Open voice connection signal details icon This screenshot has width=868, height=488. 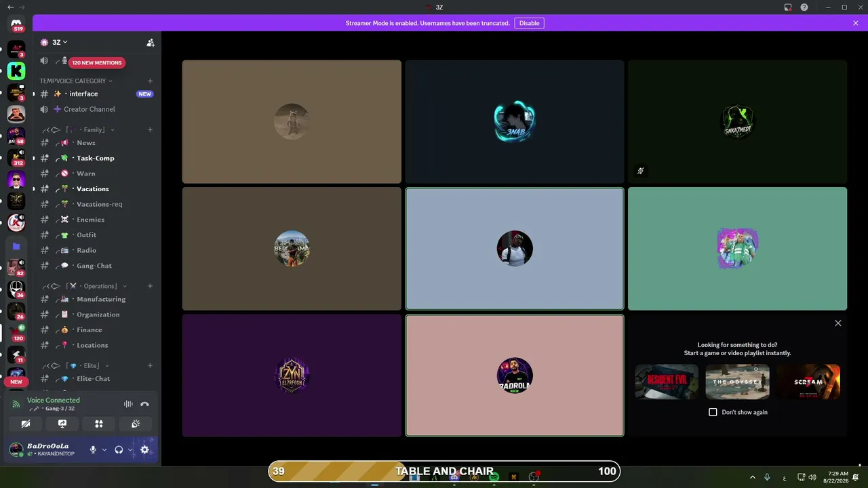(x=16, y=404)
